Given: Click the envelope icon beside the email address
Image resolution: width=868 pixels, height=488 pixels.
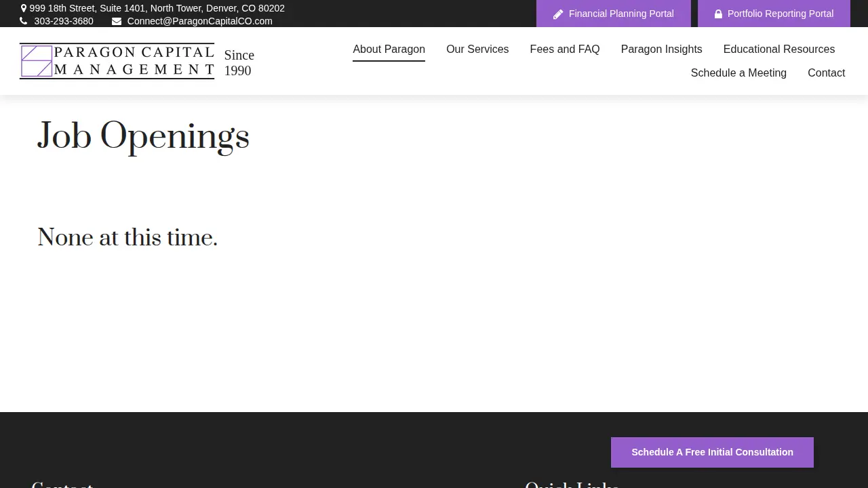Looking at the screenshot, I should click(117, 21).
